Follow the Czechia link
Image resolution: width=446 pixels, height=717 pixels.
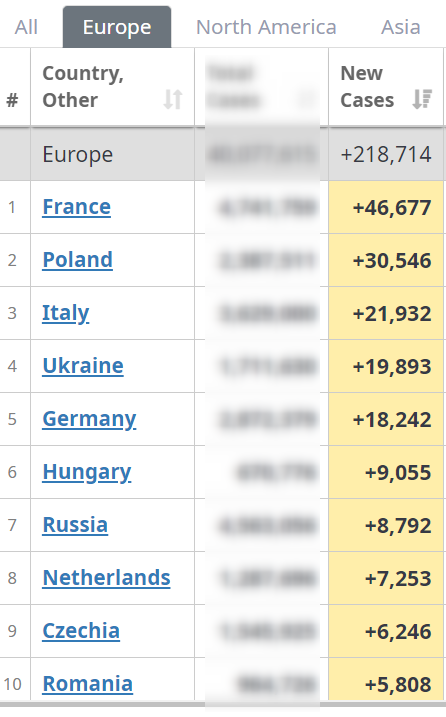(x=81, y=631)
